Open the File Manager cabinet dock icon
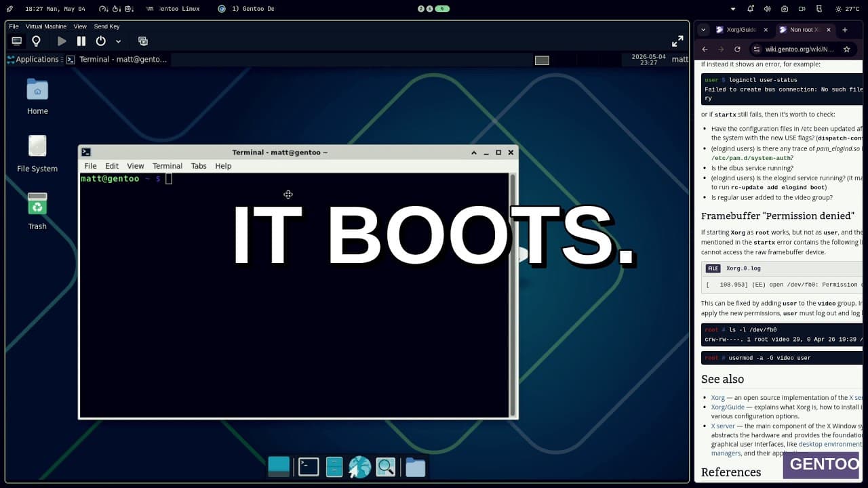This screenshot has height=488, width=868. [x=334, y=466]
